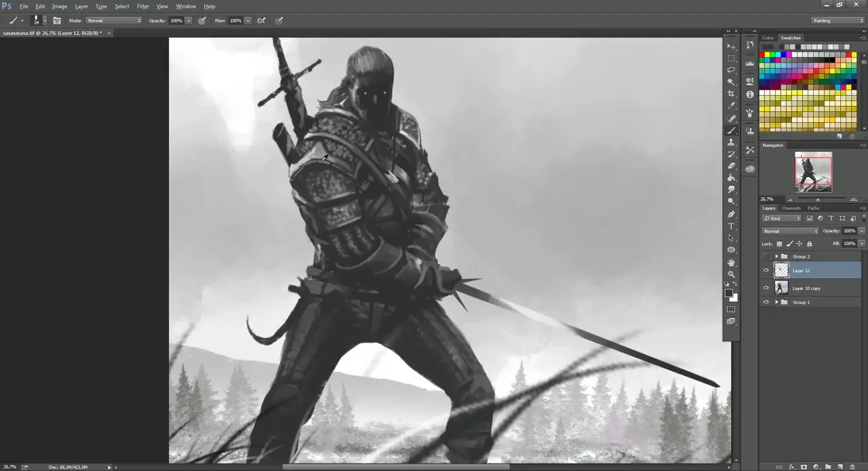Switch to the Hand tool
Image resolution: width=868 pixels, height=471 pixels.
tap(731, 262)
